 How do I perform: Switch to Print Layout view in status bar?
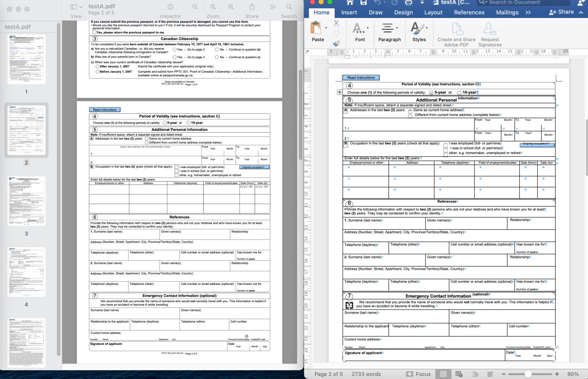[444, 374]
